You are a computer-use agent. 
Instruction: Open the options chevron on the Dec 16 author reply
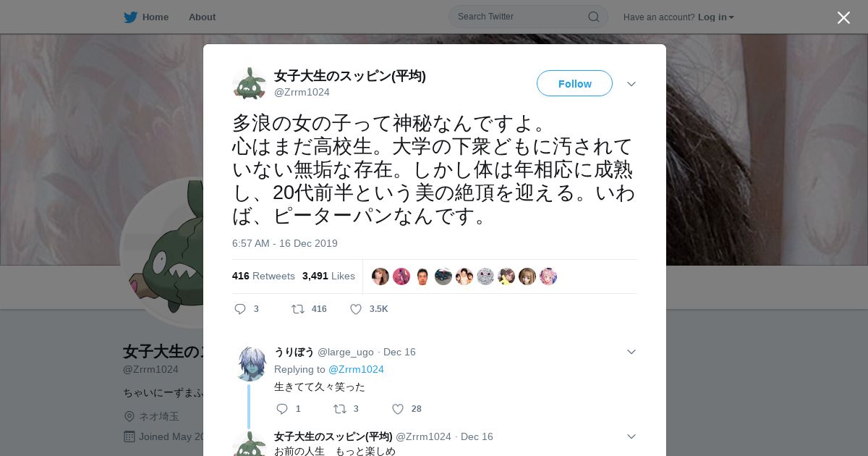(x=631, y=436)
